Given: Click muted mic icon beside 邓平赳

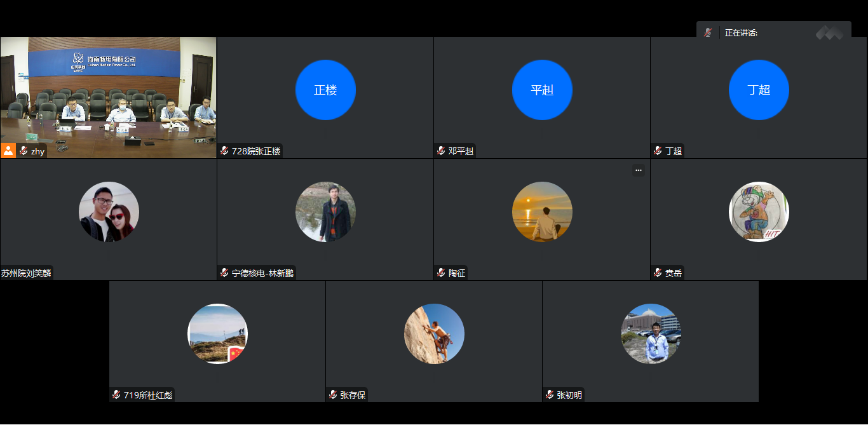Looking at the screenshot, I should (441, 151).
